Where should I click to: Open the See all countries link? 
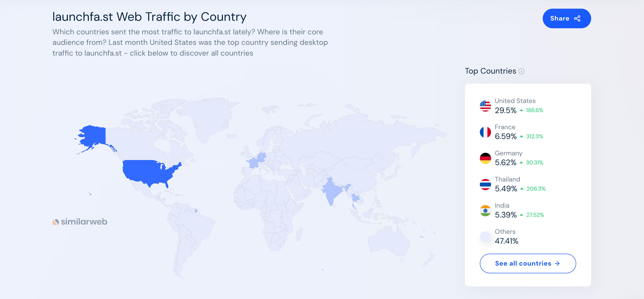point(528,263)
